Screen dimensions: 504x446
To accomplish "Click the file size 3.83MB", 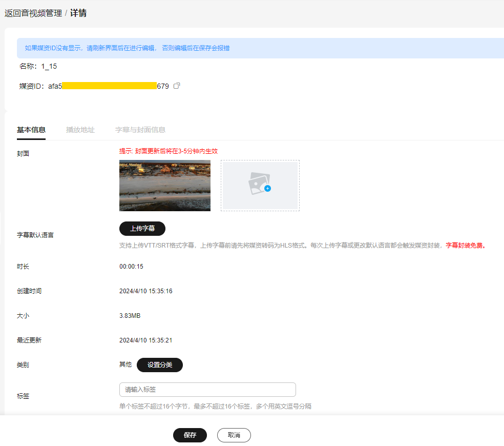I will tap(130, 316).
